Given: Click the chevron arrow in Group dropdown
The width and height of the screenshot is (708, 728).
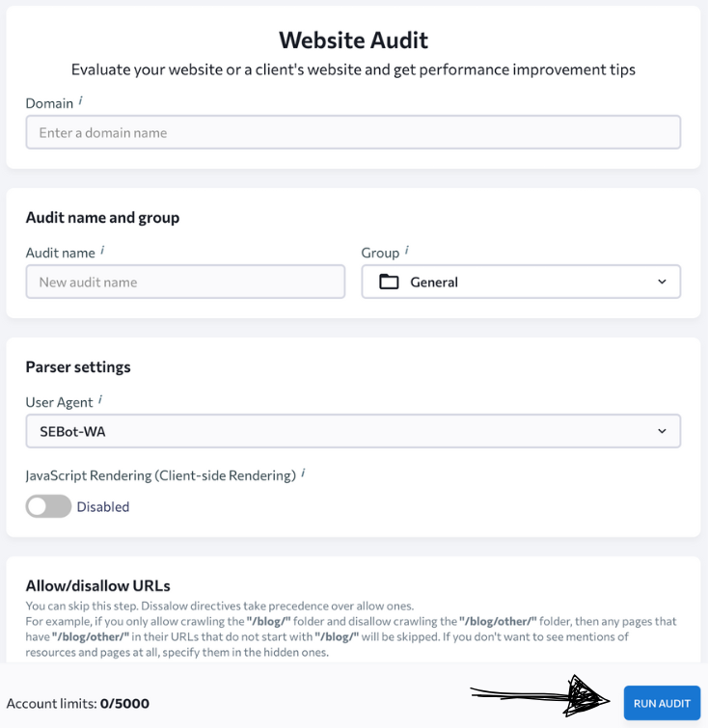Looking at the screenshot, I should click(662, 283).
